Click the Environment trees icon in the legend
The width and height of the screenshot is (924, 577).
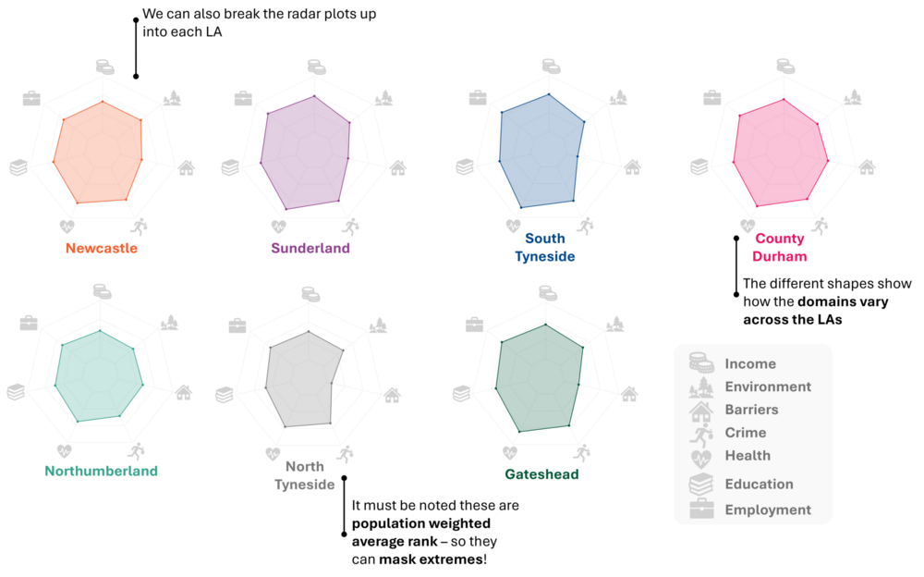pos(701,387)
